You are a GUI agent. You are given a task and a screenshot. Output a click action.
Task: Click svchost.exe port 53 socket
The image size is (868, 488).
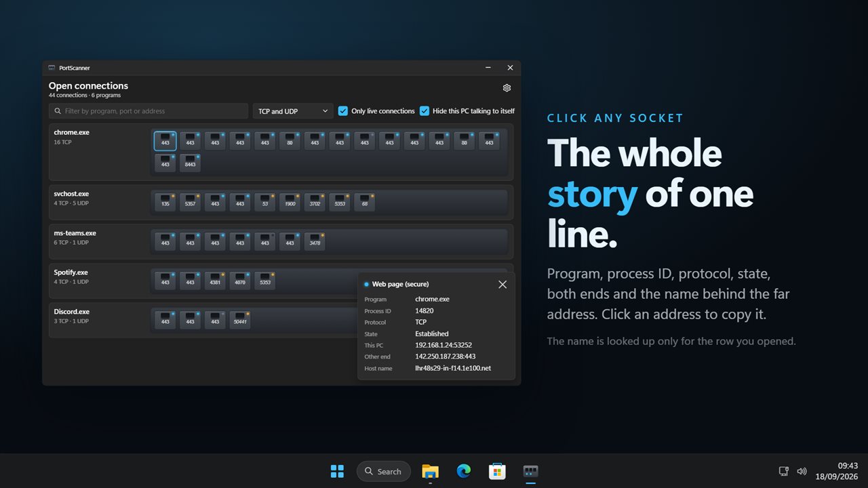pos(265,202)
